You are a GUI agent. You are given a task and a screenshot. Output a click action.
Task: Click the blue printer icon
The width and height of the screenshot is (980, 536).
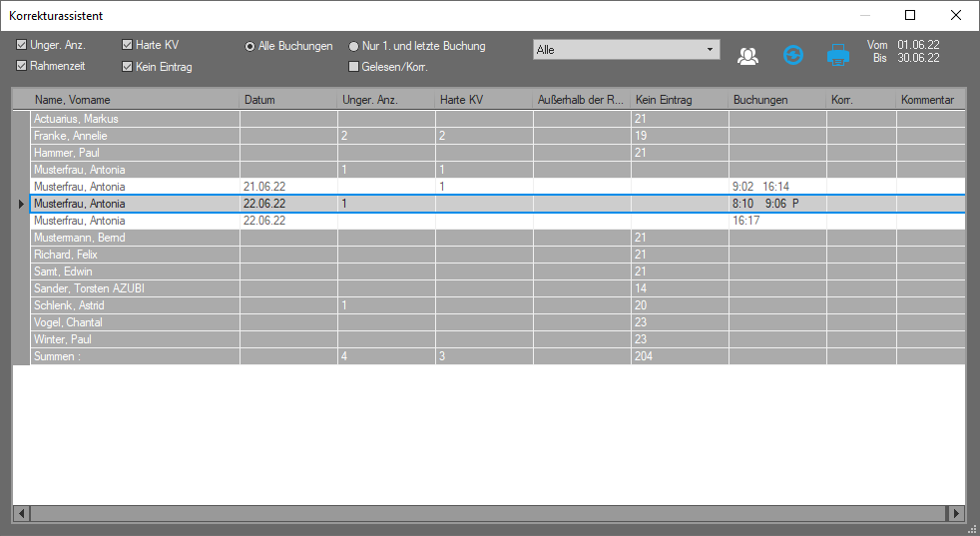tap(837, 56)
